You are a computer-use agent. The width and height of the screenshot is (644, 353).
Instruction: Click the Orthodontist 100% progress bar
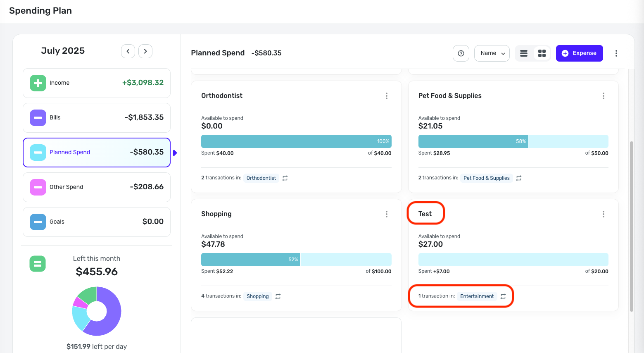[296, 141]
